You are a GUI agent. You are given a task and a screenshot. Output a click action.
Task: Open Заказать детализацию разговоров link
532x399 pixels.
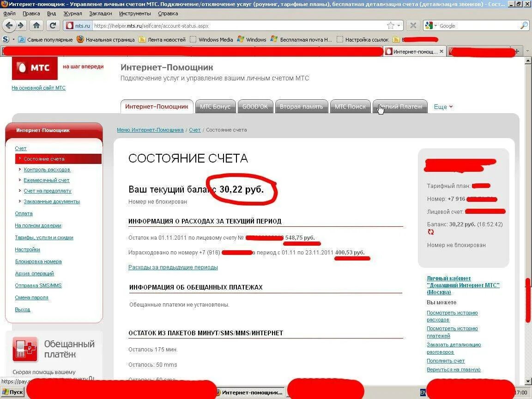click(453, 348)
